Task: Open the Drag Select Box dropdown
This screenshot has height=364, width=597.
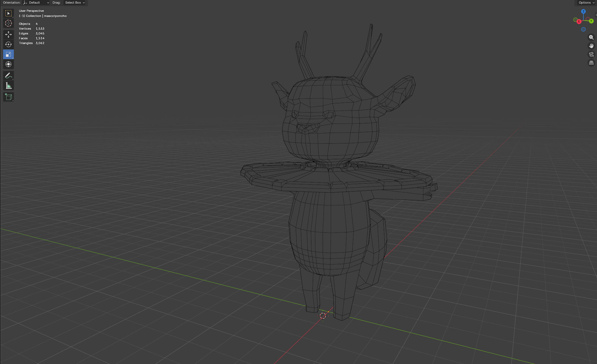Action: (x=75, y=3)
